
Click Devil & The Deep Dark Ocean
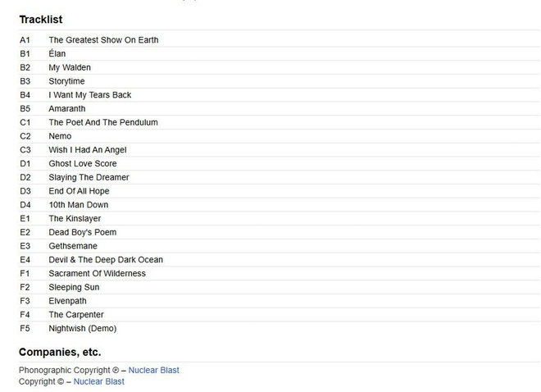(106, 260)
